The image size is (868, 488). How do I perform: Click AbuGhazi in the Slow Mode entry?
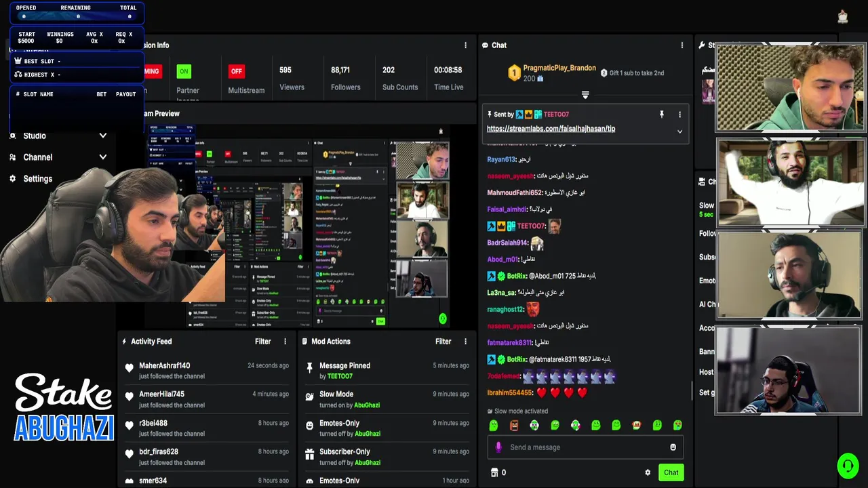click(368, 405)
